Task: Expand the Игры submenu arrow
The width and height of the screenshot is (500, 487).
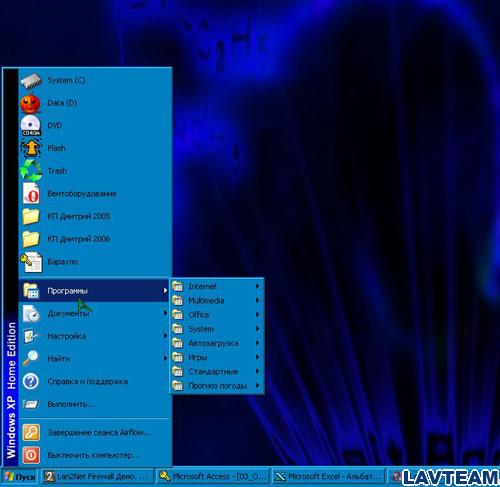Action: 258,357
